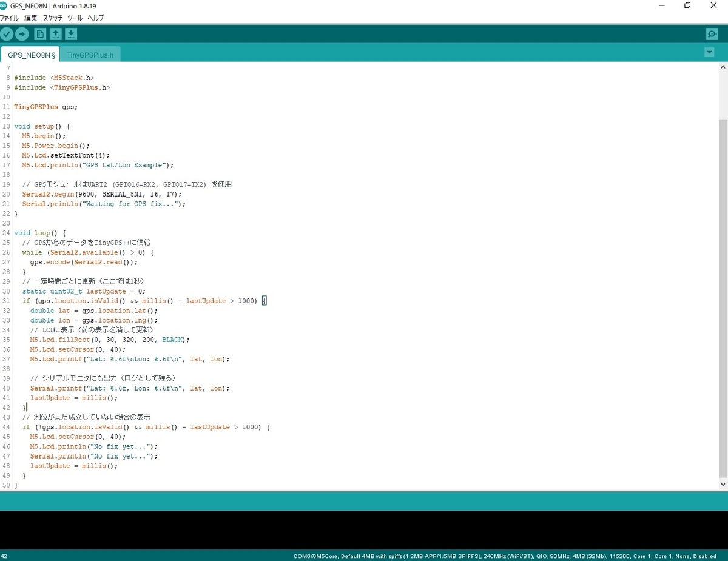Image resolution: width=728 pixels, height=561 pixels.
Task: Open the スケッチ menu
Action: tap(53, 18)
